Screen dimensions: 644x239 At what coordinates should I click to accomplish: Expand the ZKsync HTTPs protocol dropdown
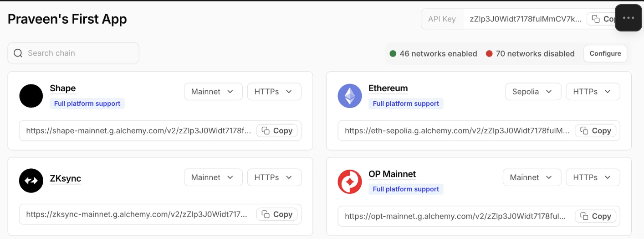pos(274,177)
